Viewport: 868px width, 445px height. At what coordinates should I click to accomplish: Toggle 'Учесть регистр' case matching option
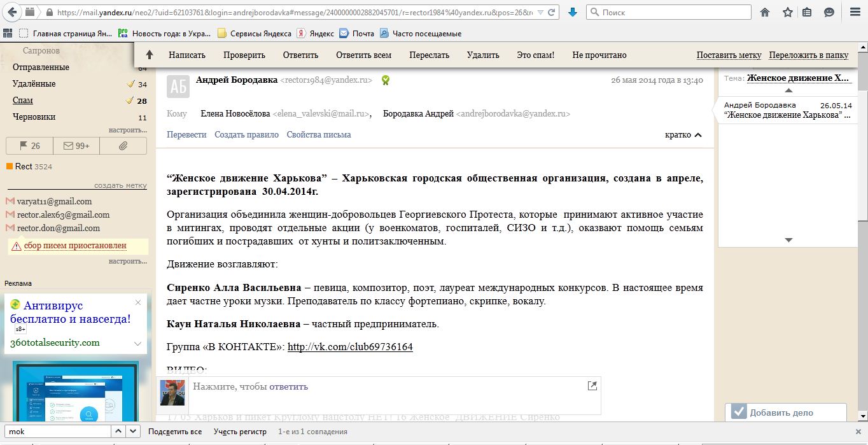click(x=240, y=432)
